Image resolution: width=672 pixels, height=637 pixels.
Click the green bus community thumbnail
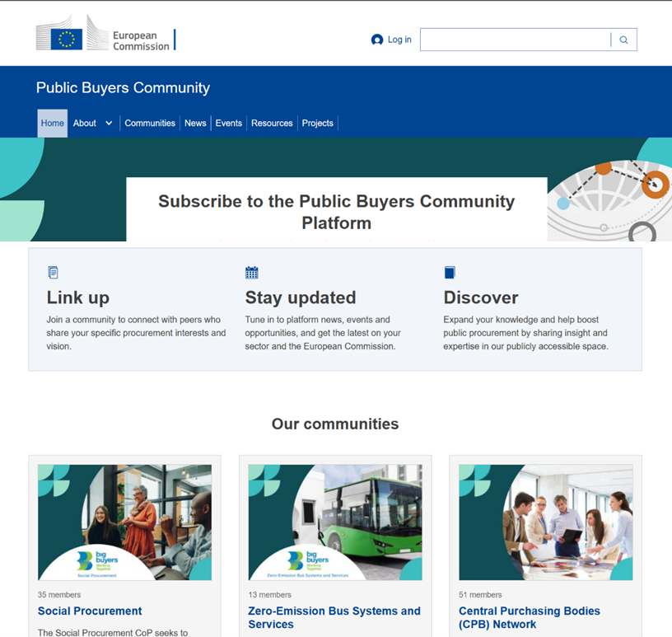(x=335, y=522)
